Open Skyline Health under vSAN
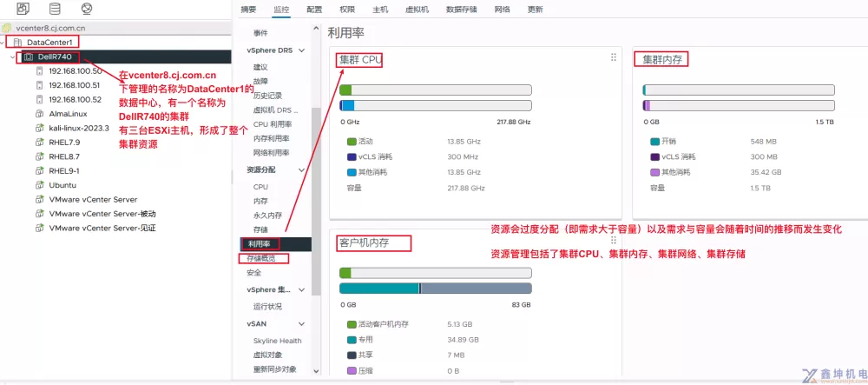Image resolution: width=868 pixels, height=385 pixels. click(x=278, y=341)
